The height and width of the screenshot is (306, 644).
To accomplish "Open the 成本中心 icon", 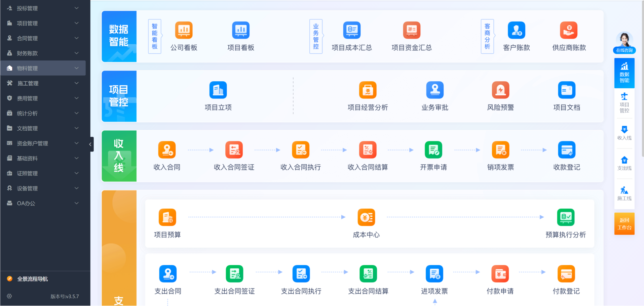I will coord(366,217).
